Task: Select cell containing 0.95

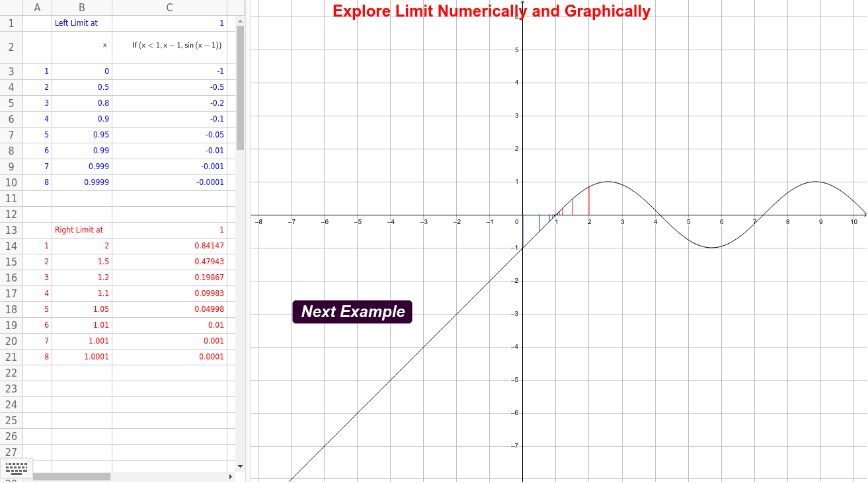Action: (82, 135)
